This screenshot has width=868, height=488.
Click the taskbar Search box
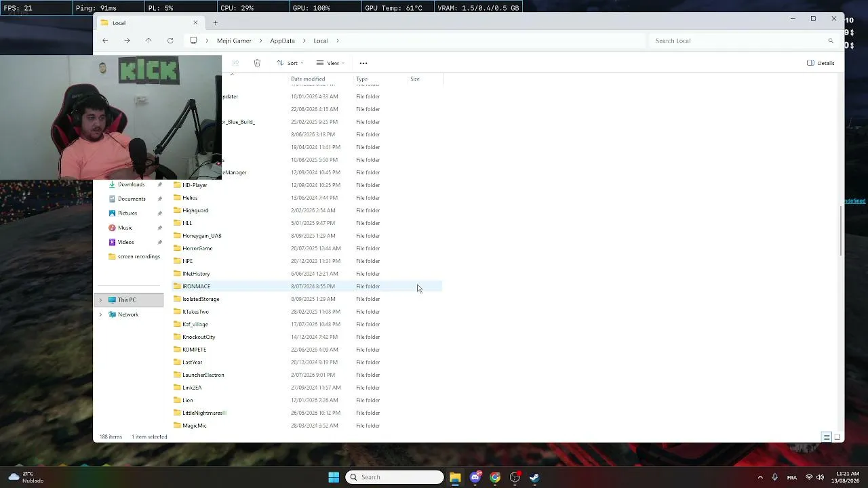(x=395, y=477)
